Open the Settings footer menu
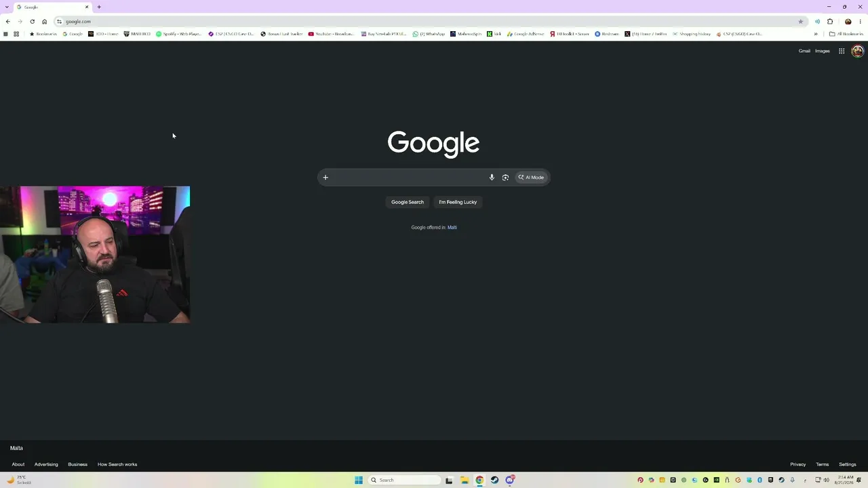This screenshot has width=868, height=488. click(848, 464)
